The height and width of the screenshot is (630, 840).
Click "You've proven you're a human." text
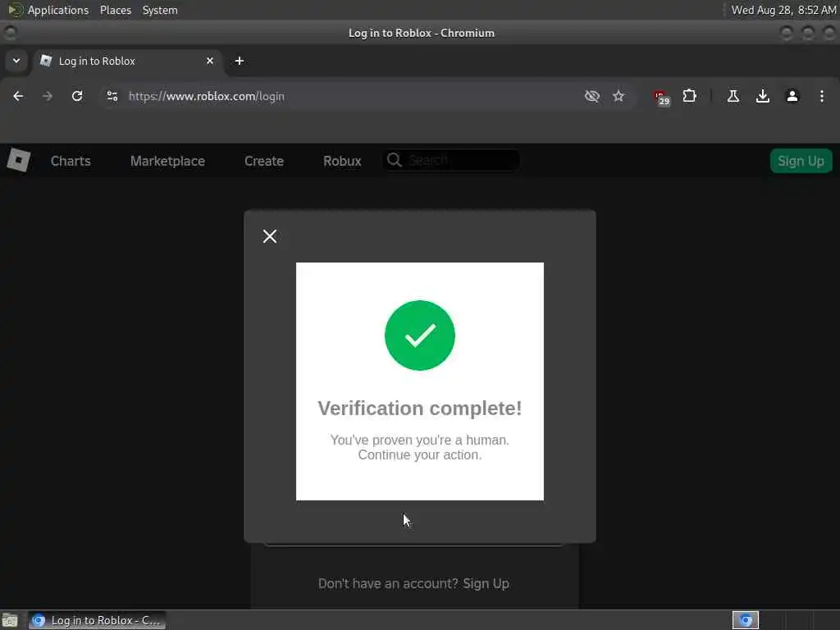[x=419, y=440]
